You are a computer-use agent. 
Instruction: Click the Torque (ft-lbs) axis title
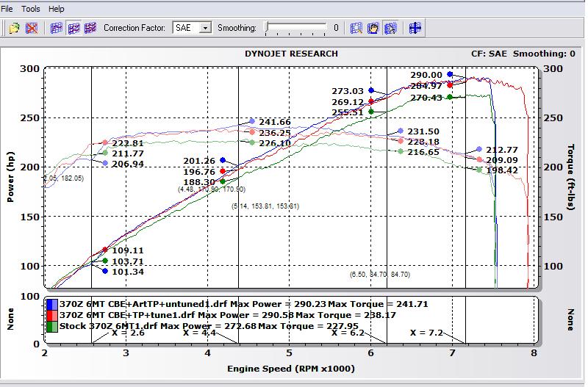click(570, 177)
